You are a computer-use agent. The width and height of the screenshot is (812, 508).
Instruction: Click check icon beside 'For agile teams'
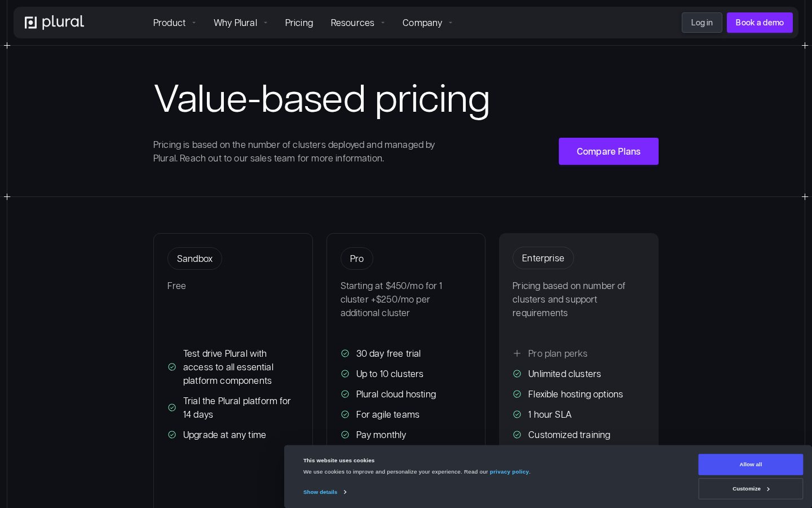345,414
